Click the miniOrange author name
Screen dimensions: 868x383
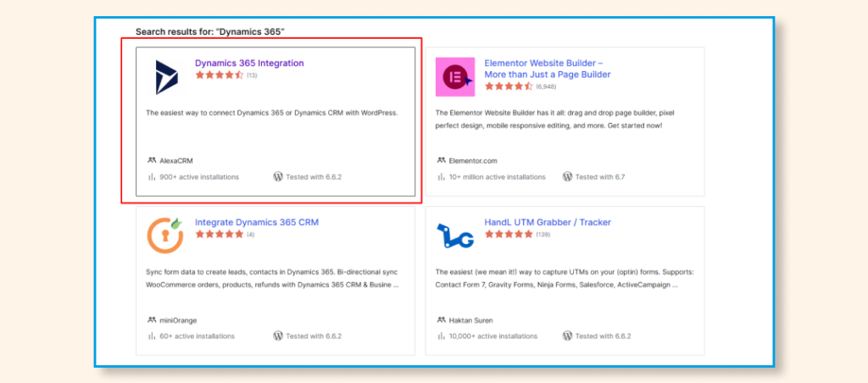(x=178, y=320)
